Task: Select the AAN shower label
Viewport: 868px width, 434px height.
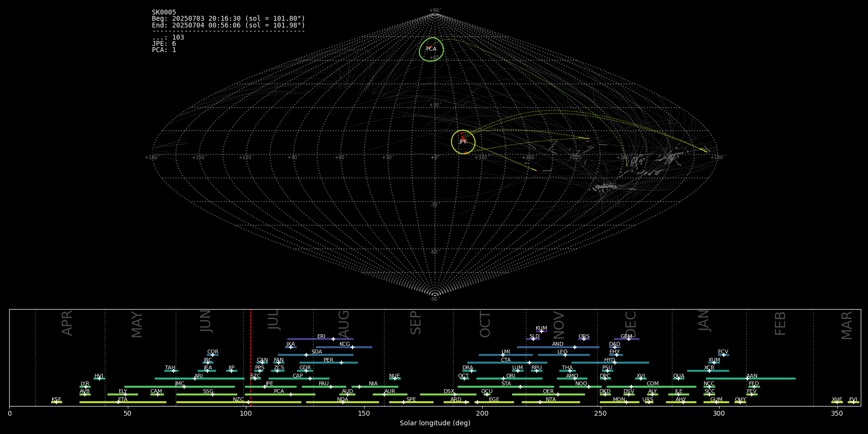Action: 752,376
